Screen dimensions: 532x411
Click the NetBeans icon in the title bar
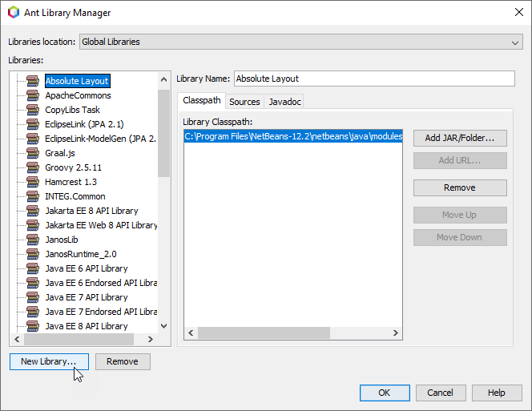(x=14, y=13)
